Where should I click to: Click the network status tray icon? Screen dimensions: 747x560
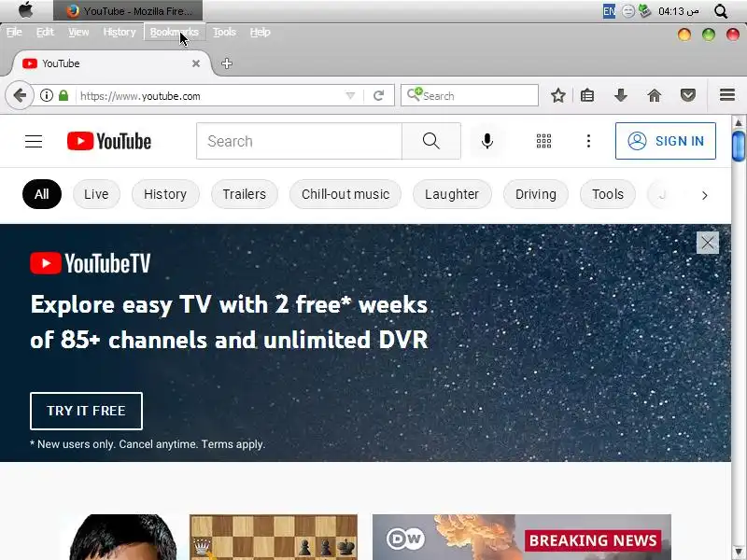[645, 10]
